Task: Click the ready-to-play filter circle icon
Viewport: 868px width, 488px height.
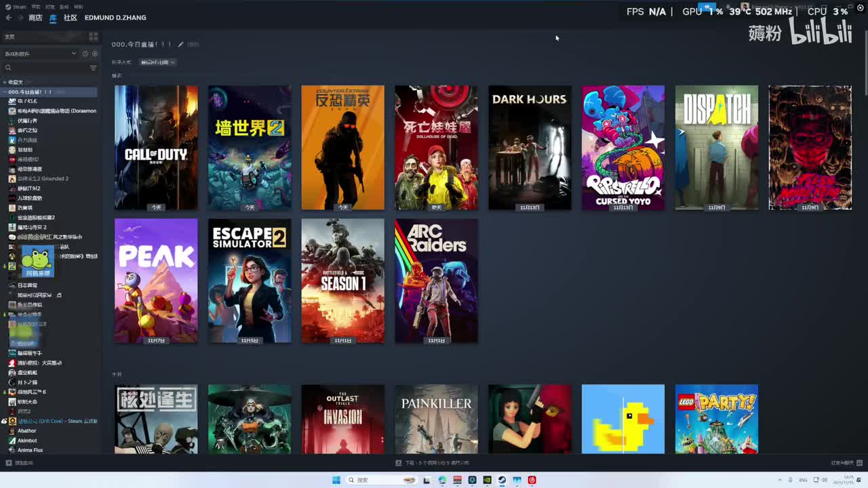Action: pos(94,54)
